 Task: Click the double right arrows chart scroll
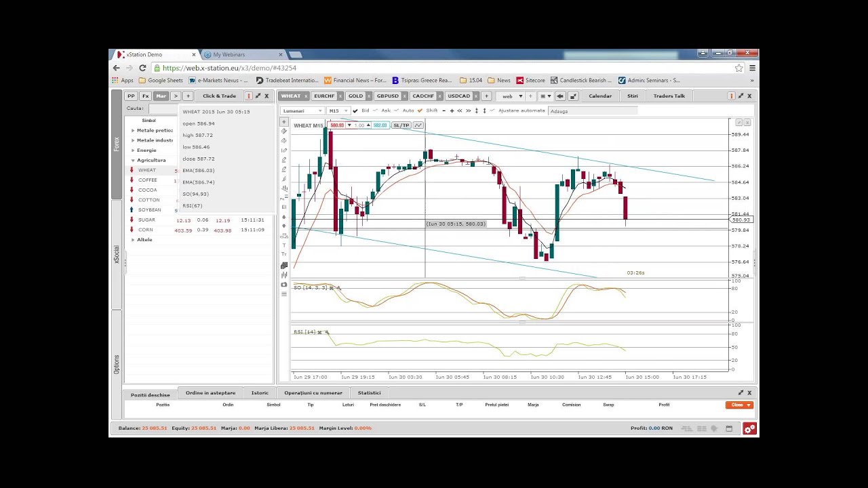[468, 110]
